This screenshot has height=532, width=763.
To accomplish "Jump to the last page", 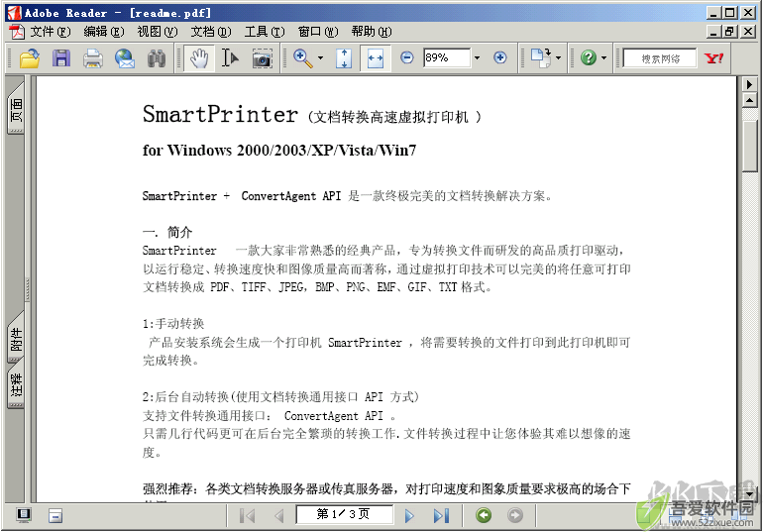I will [x=441, y=515].
